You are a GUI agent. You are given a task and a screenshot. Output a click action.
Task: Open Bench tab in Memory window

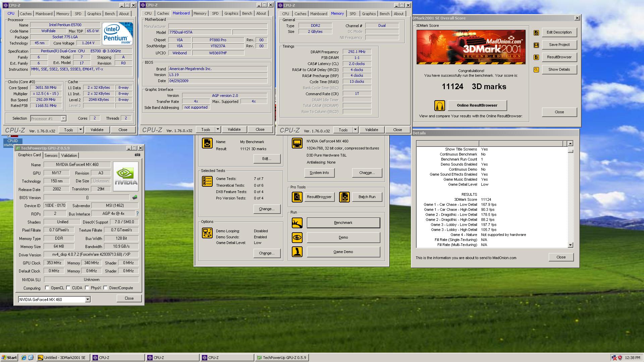pyautogui.click(x=384, y=14)
